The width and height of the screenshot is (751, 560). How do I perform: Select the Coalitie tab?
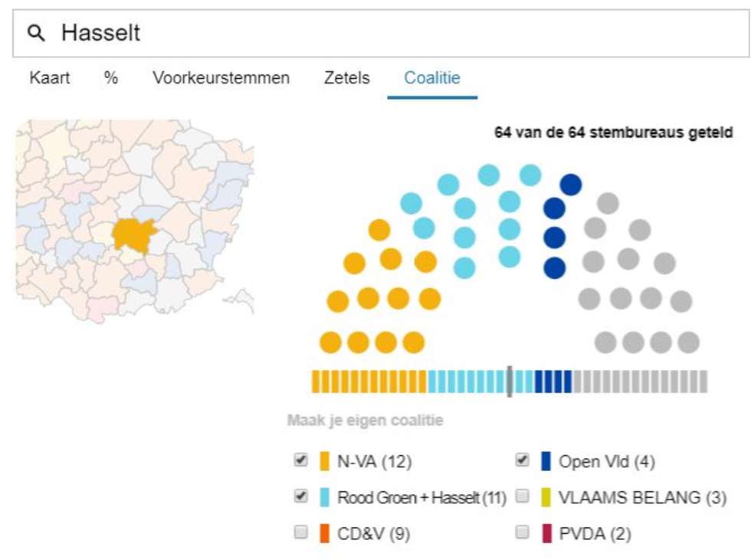click(x=432, y=78)
